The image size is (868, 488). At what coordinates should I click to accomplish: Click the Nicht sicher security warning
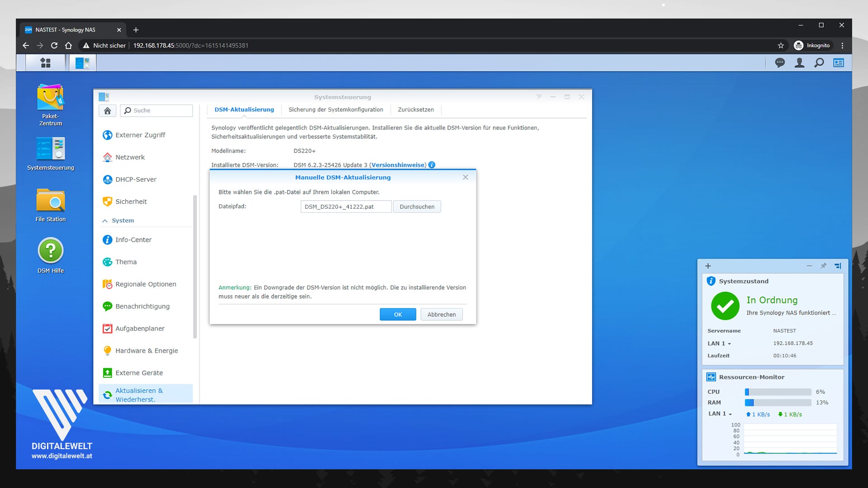coord(104,46)
